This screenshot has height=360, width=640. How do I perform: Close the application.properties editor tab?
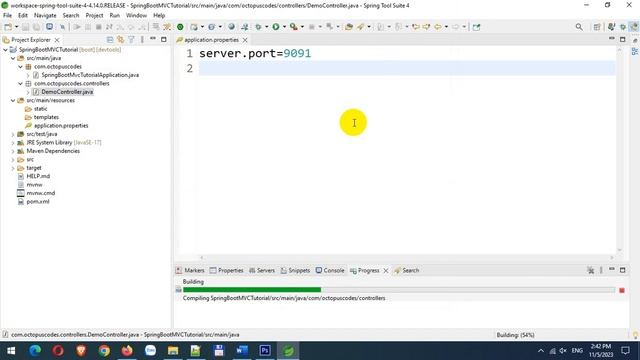[x=245, y=40]
